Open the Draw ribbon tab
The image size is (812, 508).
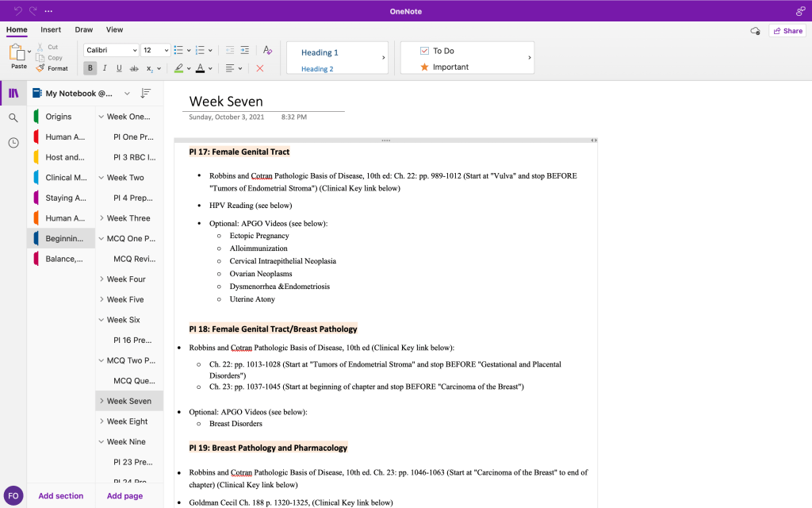tap(84, 30)
